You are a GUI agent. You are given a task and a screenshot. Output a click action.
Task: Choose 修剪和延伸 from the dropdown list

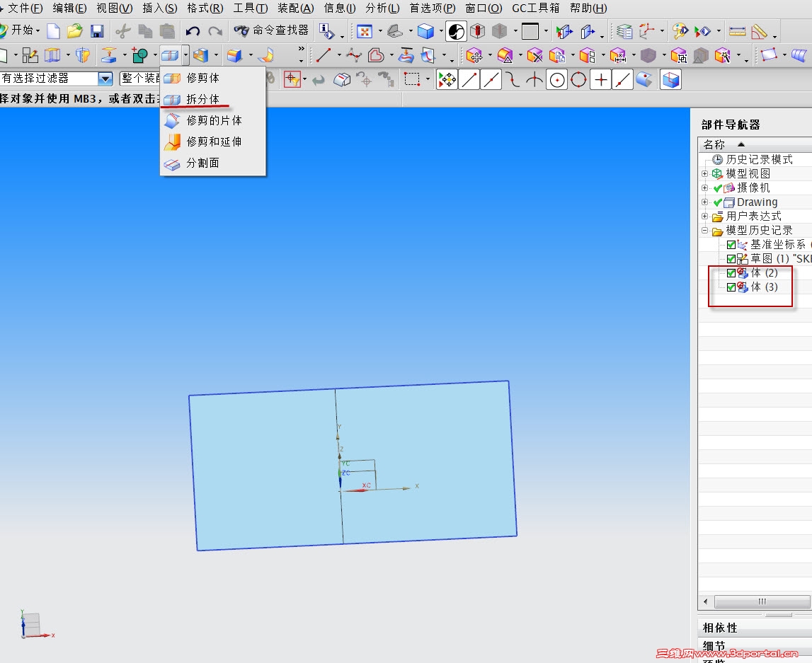coord(213,142)
